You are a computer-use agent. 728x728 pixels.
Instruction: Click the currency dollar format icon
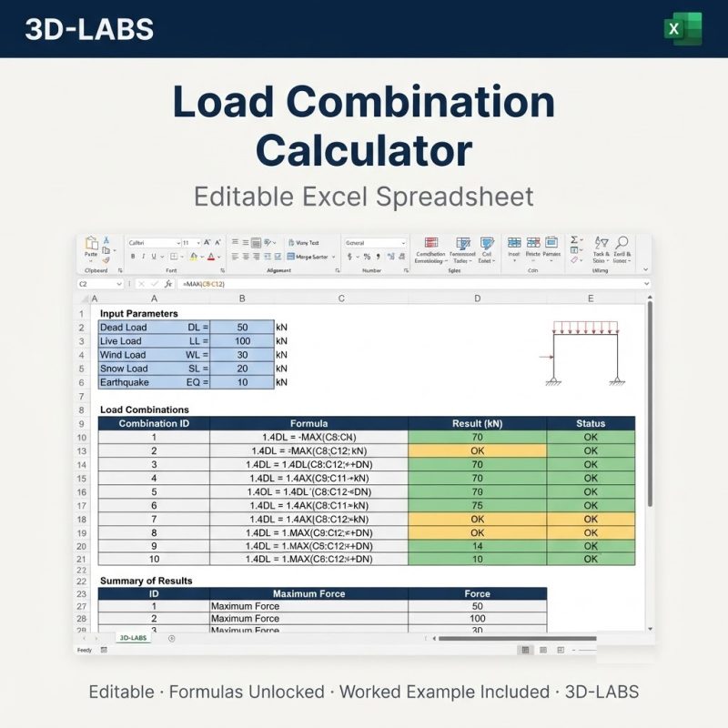tap(349, 257)
